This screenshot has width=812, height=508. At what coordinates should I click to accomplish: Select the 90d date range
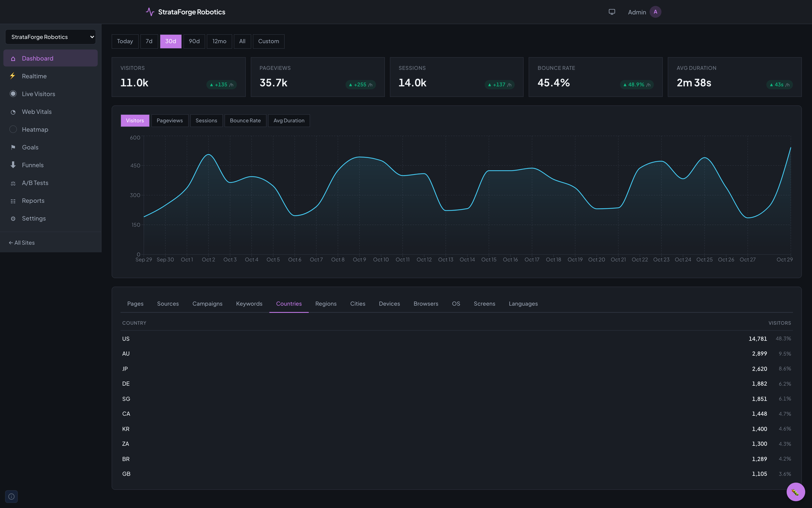(194, 41)
